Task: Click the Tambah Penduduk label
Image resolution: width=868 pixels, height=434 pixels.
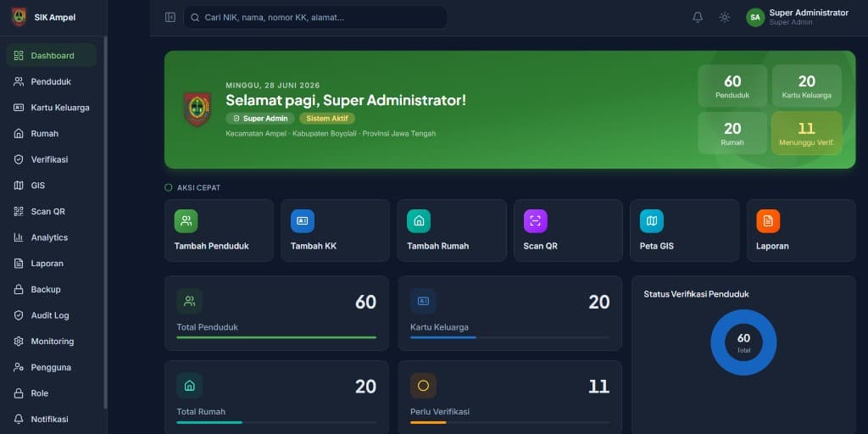Action: point(211,246)
